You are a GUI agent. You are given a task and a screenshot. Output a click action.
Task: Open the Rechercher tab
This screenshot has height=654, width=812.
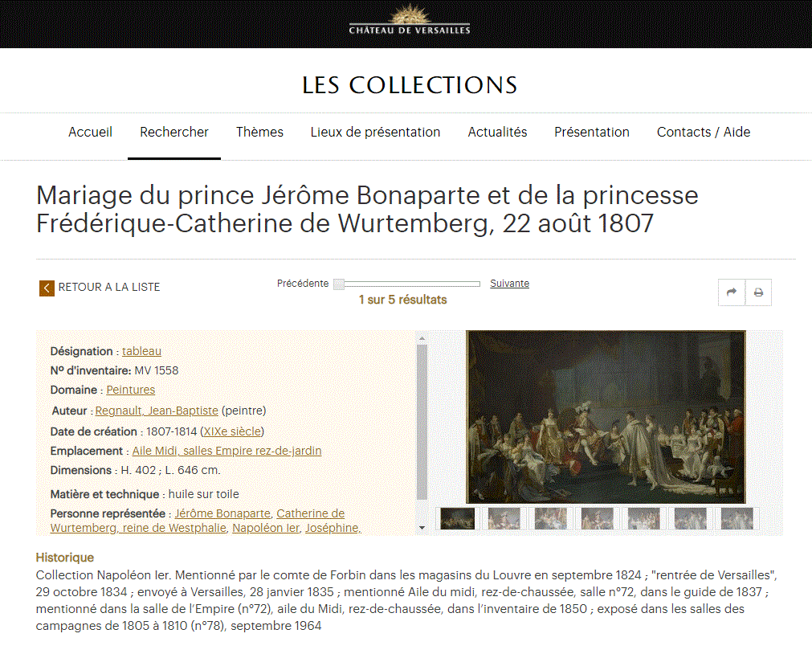(174, 132)
